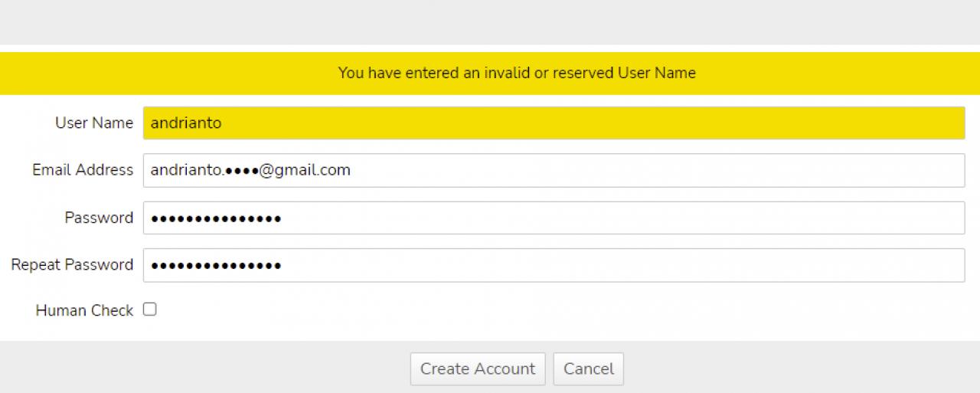Click the invalid User Name warning message
This screenshot has height=393, width=980.
(517, 74)
